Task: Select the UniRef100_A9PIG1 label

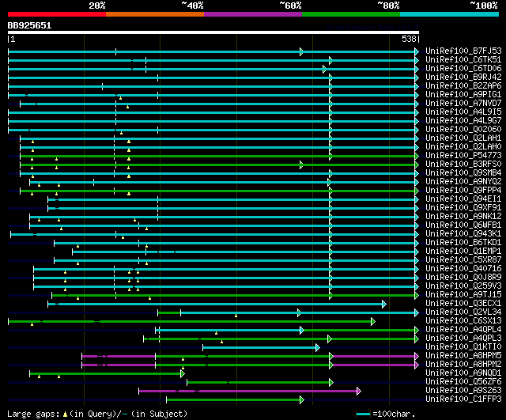Action: [463, 95]
